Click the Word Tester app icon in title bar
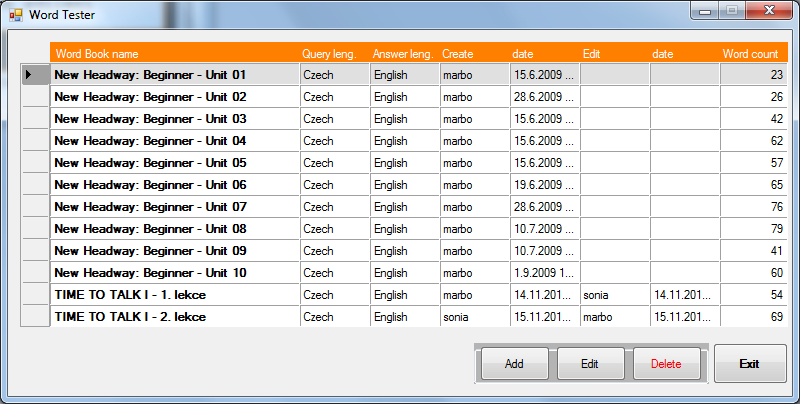Image resolution: width=800 pixels, height=404 pixels. [x=16, y=14]
